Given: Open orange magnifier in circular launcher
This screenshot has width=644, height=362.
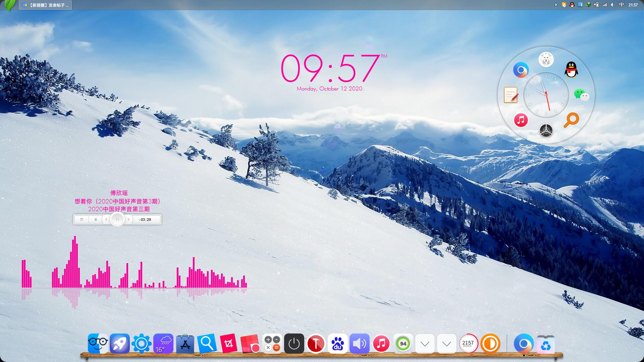Looking at the screenshot, I should (571, 120).
